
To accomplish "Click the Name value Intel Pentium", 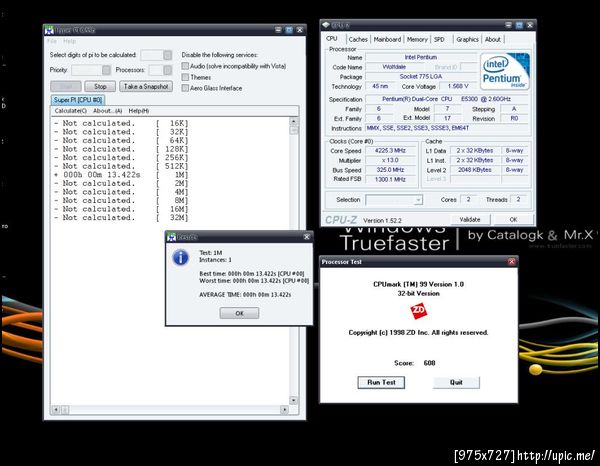I will (421, 57).
